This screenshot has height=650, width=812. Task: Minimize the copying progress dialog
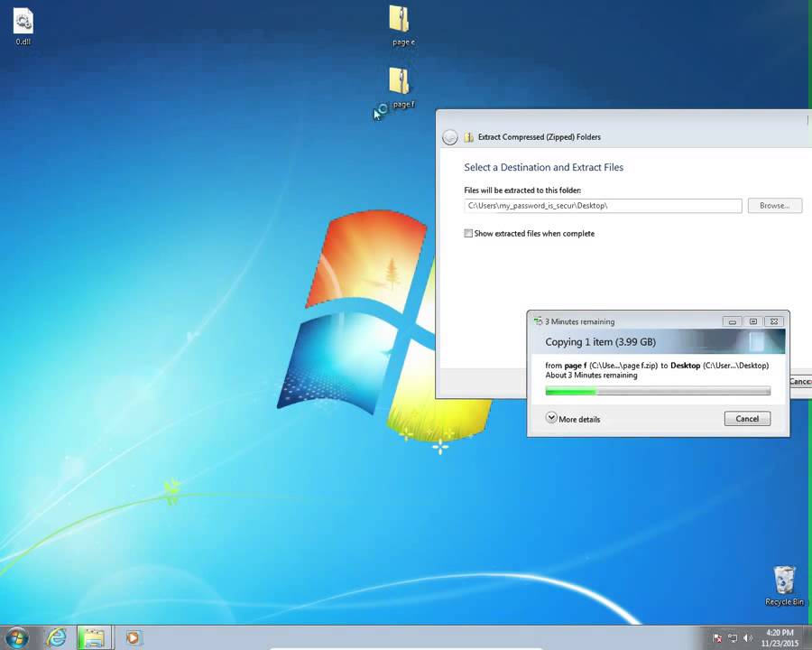coord(733,321)
